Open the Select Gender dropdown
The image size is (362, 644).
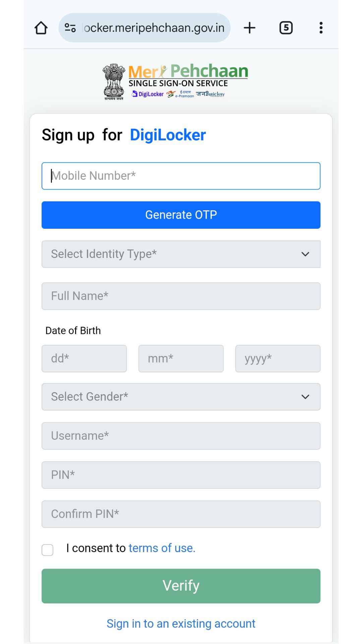coord(181,397)
